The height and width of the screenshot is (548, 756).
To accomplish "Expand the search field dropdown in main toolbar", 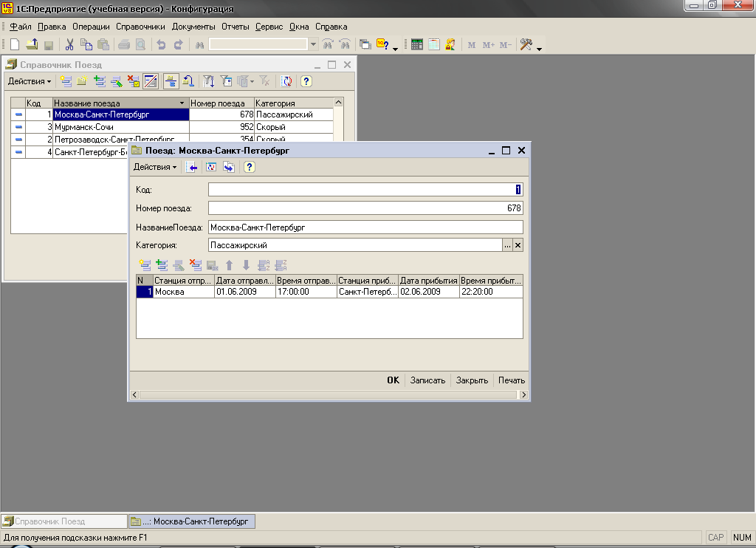I will 313,45.
